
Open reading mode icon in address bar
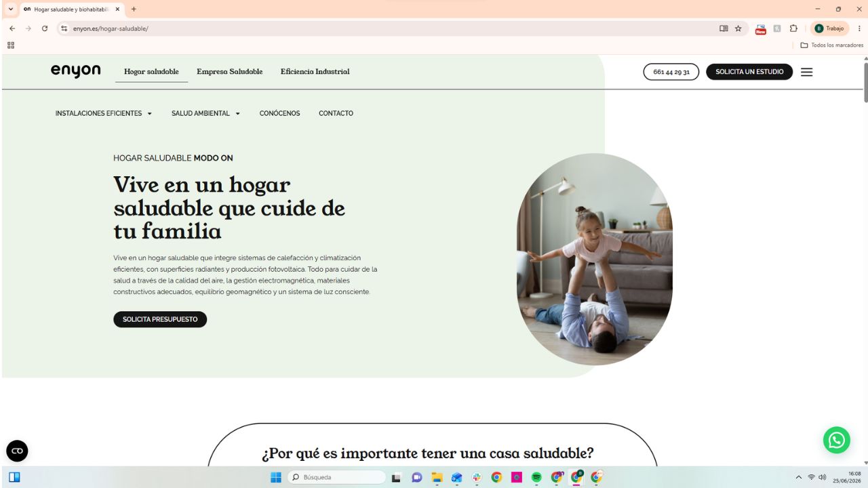[x=724, y=28]
